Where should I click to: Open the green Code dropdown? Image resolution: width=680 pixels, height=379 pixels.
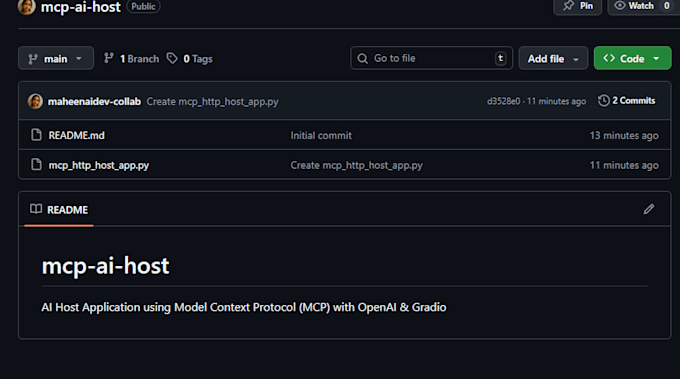pos(632,58)
